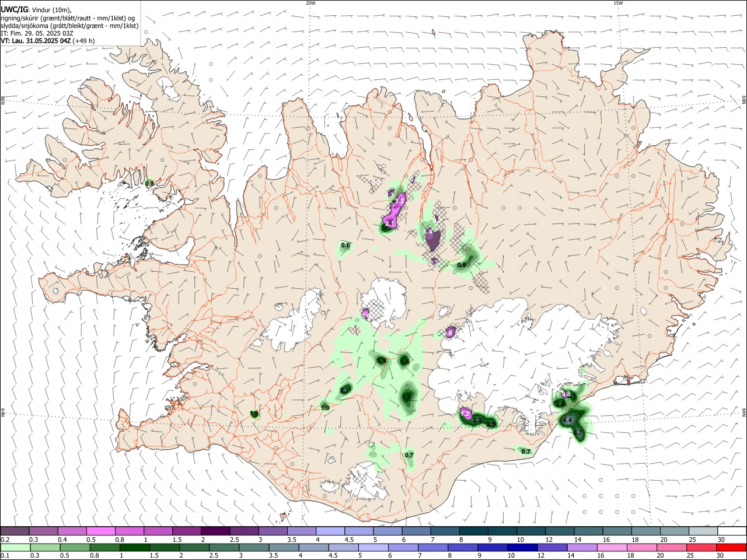Click the 4.4 precipitation value on southeast coast

[567, 421]
